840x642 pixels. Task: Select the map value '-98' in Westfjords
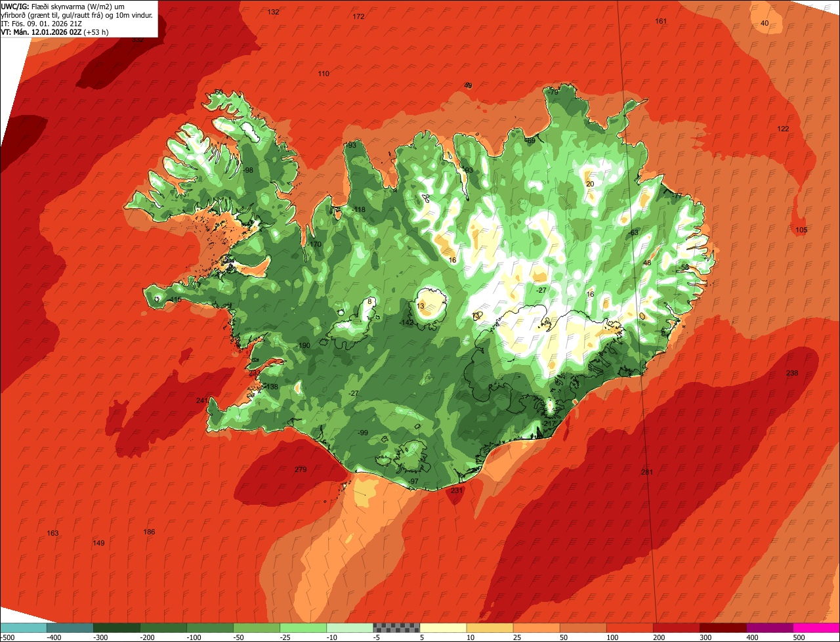pyautogui.click(x=247, y=170)
